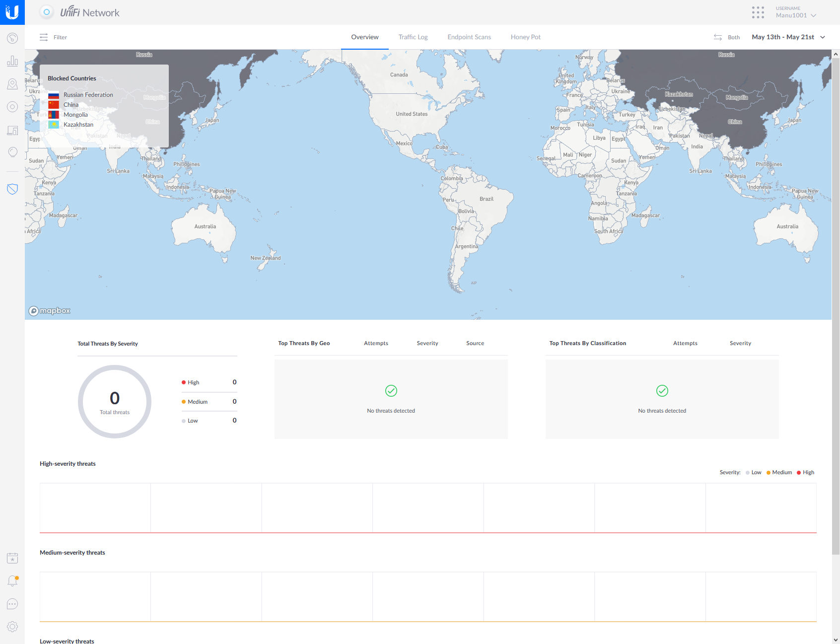Click the Top Threats By Classification checkmark
Screen dimensions: 840x644
pos(662,391)
